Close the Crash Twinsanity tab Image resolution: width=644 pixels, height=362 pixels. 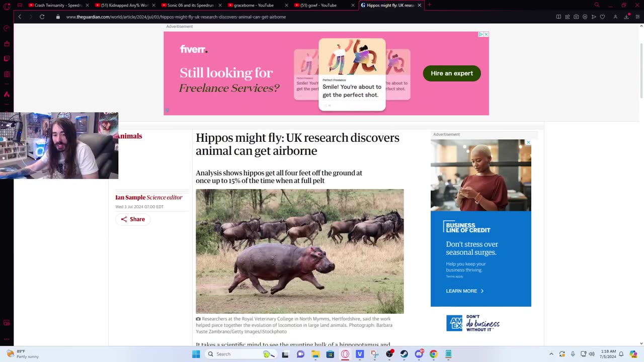click(87, 5)
